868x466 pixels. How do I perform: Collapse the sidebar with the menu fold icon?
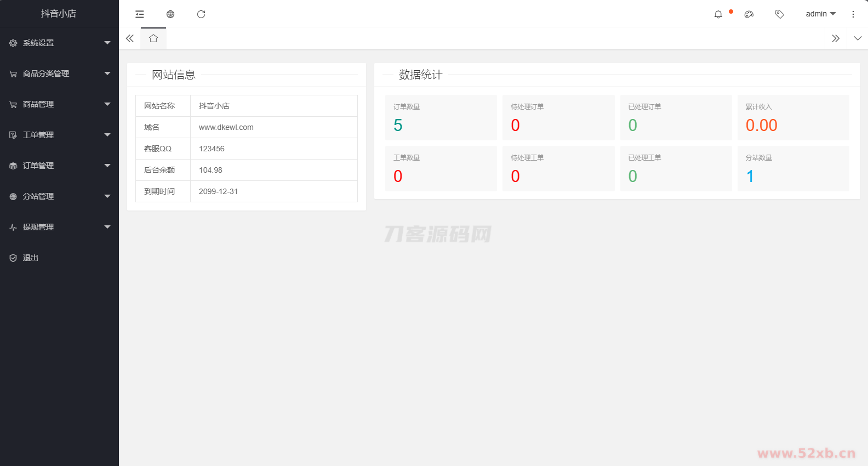tap(140, 14)
